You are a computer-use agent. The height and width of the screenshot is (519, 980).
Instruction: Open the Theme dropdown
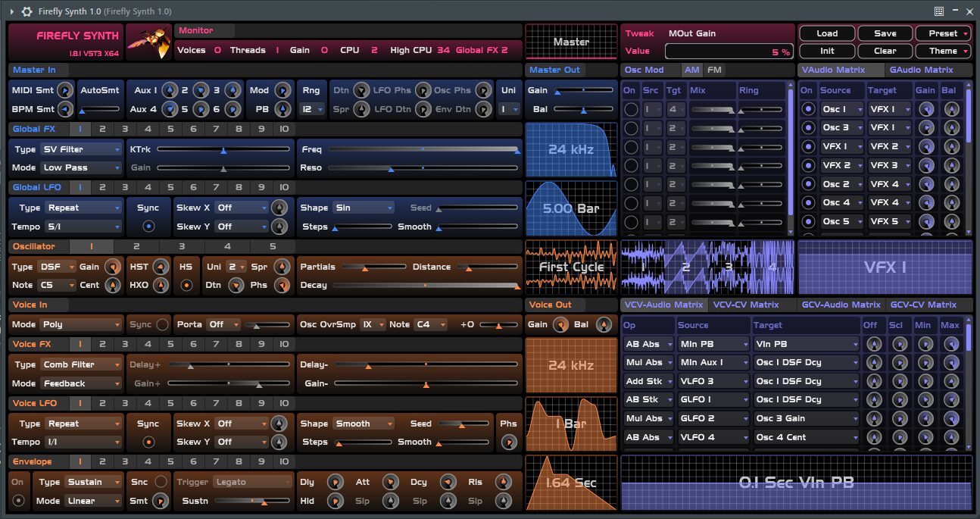point(943,51)
